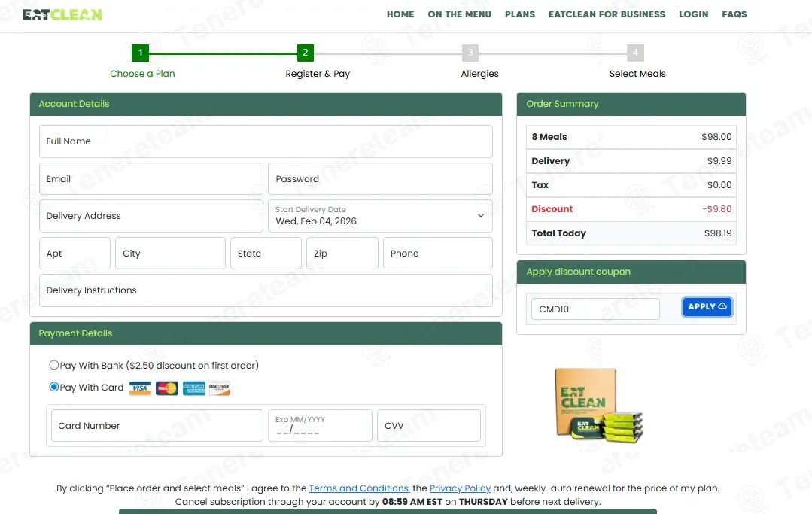812x514 pixels.
Task: Open the Terms and Conditions link
Action: click(360, 488)
